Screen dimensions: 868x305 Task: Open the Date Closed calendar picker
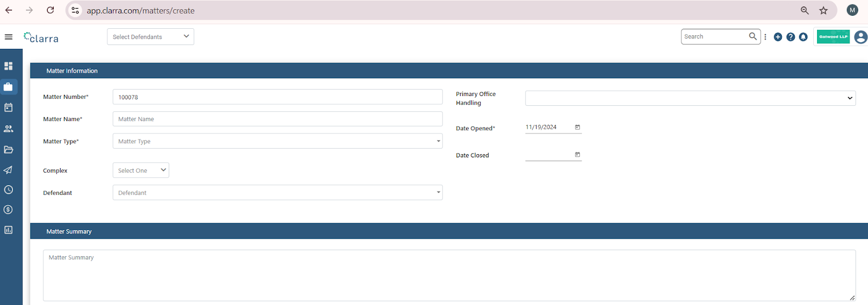coord(577,155)
